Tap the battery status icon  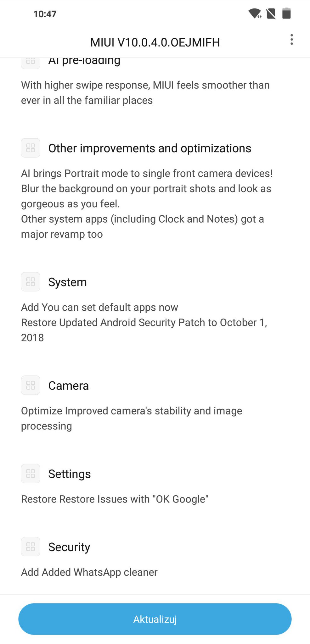click(x=286, y=14)
